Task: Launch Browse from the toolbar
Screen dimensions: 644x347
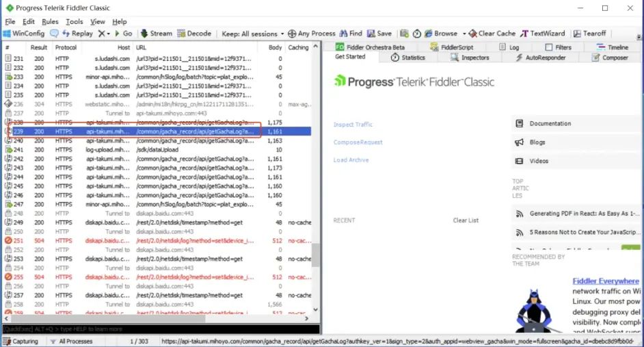Action: click(x=441, y=34)
